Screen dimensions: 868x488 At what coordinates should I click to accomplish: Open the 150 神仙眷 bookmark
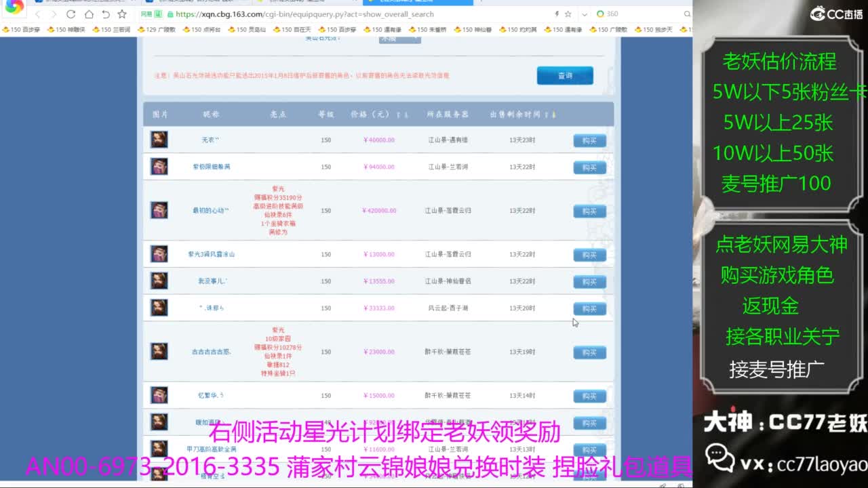coord(473,30)
